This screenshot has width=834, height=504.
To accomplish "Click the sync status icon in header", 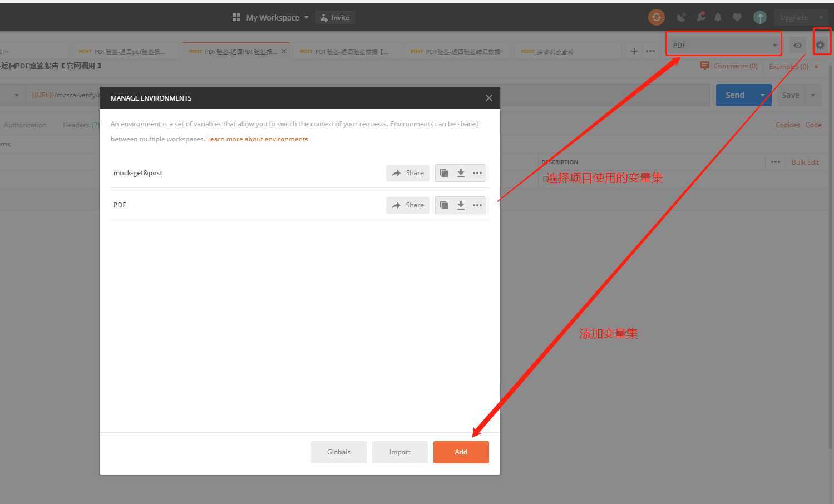I will point(657,17).
